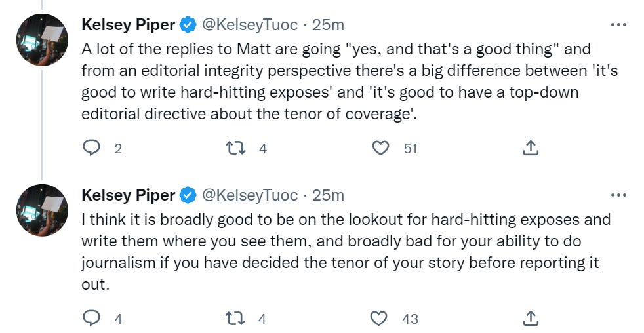Click the verified badge on the first tweet
This screenshot has height=333, width=644.
tap(188, 26)
